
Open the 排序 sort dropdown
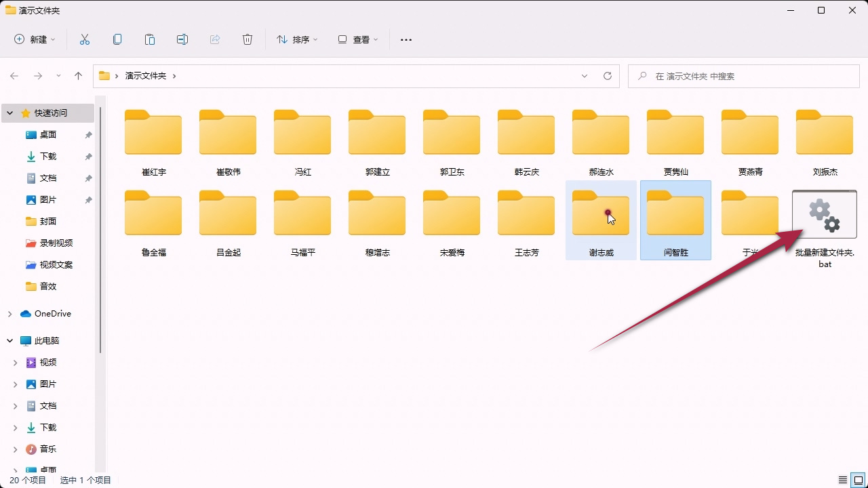[297, 39]
